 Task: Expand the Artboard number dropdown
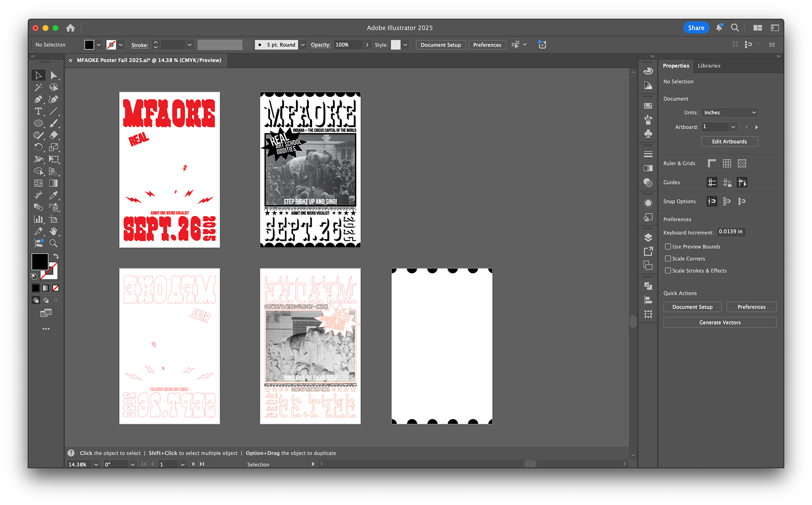click(x=733, y=127)
